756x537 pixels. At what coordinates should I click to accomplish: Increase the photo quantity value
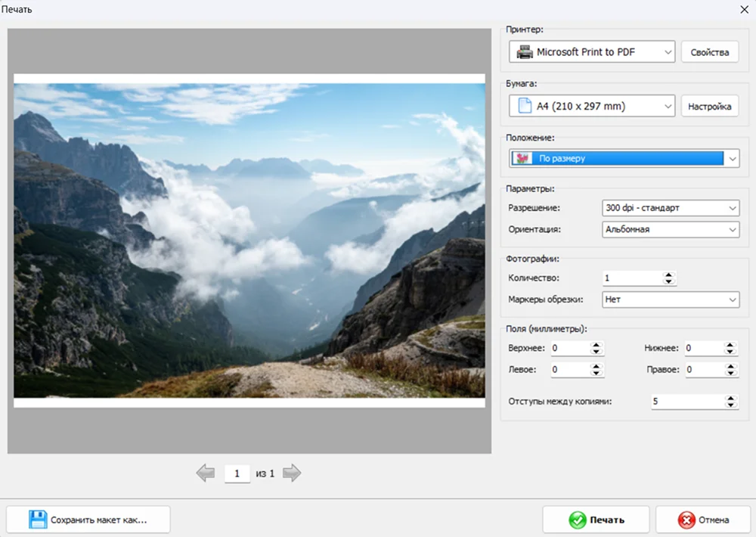click(x=668, y=275)
